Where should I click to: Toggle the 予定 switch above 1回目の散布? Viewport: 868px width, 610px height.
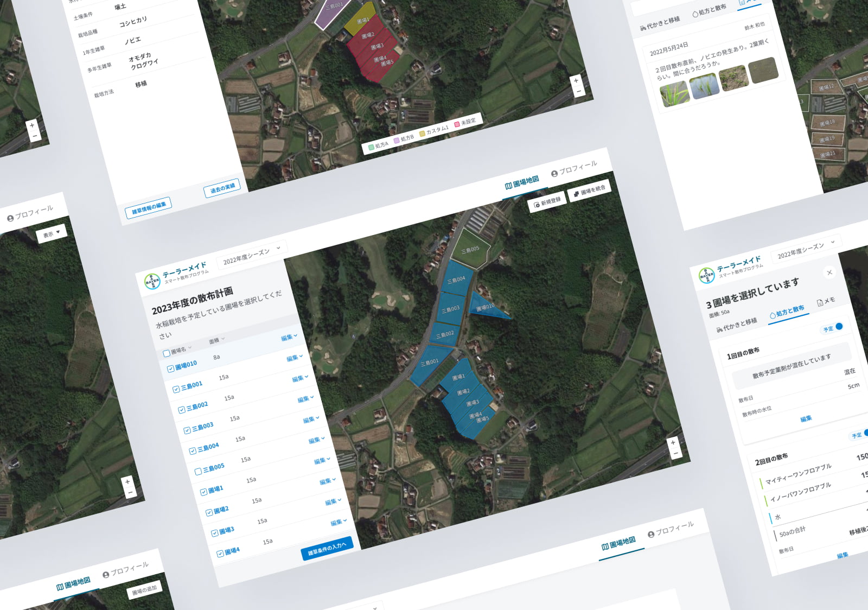point(839,326)
